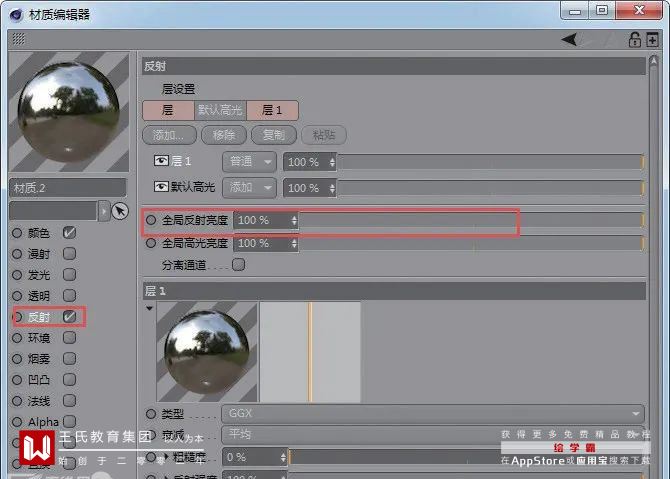
Task: Open the 衰减 平均 dropdown
Action: (432, 435)
